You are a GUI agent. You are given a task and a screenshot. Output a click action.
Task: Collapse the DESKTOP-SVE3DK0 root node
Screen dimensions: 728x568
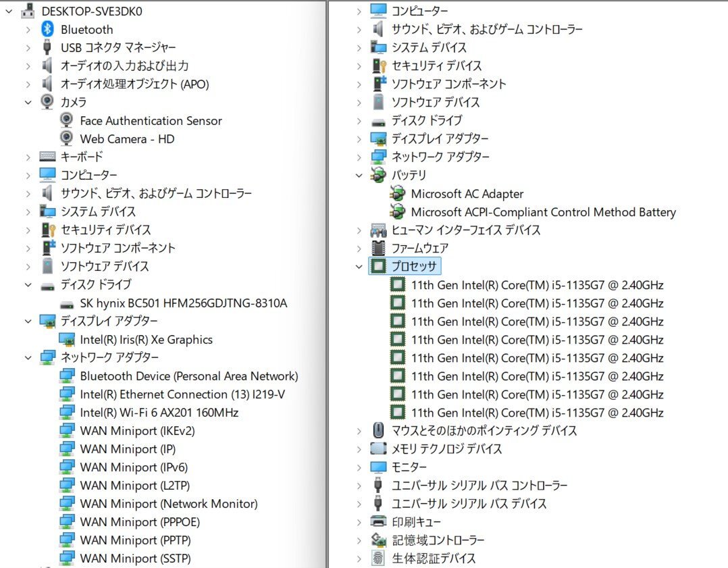point(9,11)
